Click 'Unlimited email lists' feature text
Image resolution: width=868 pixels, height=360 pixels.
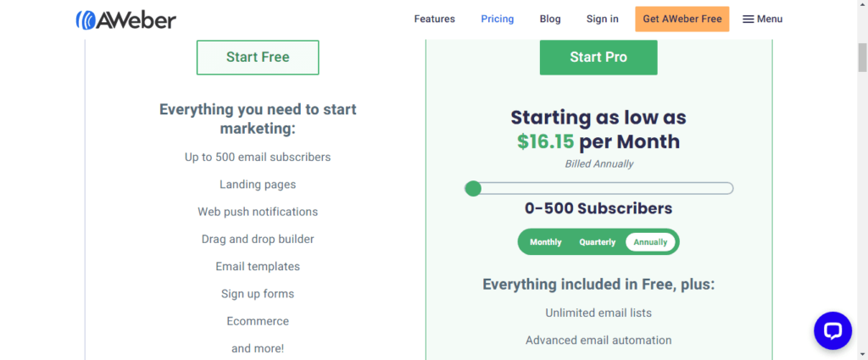(x=598, y=313)
